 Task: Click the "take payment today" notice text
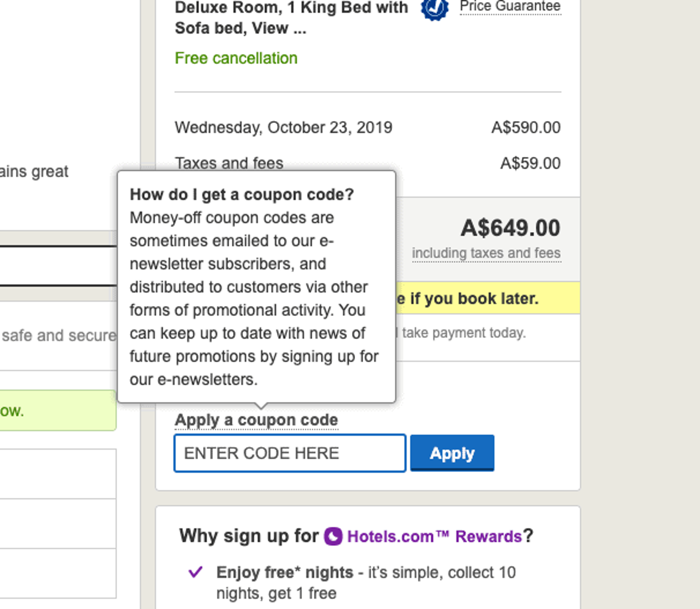(x=464, y=333)
